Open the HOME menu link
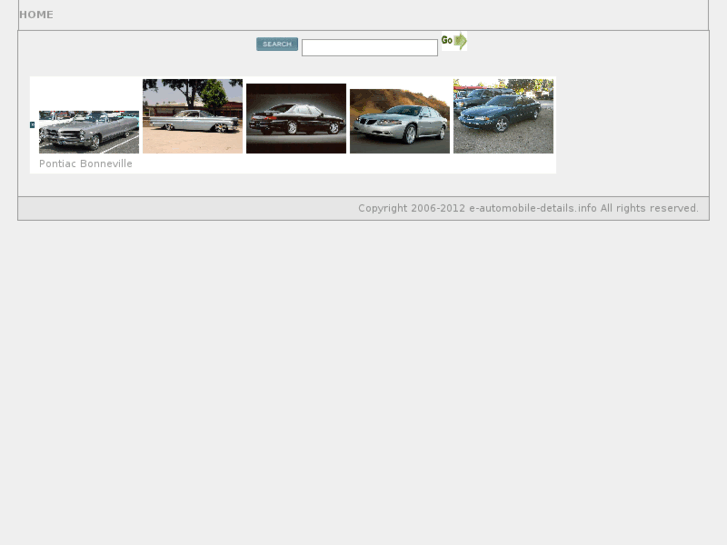Image resolution: width=727 pixels, height=545 pixels. (x=36, y=15)
